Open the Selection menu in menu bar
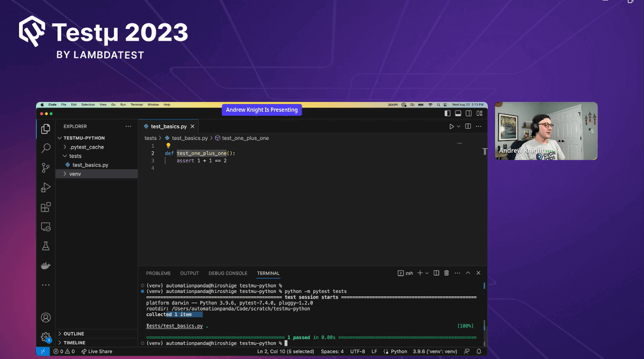 click(x=88, y=105)
